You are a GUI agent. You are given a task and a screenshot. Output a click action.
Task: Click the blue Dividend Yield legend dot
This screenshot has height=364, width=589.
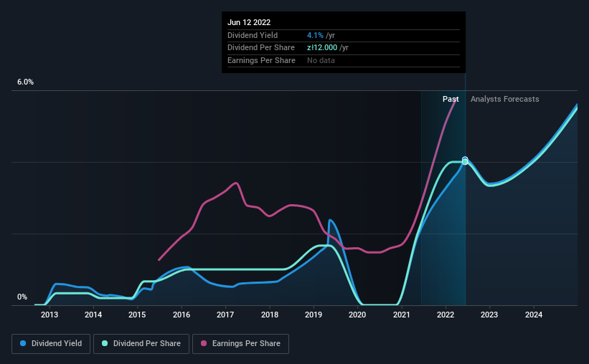23,343
